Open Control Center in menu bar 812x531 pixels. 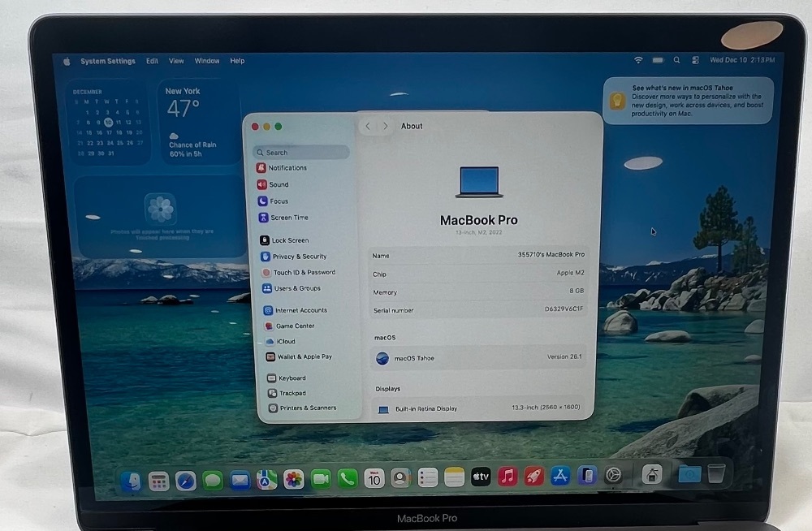pos(696,60)
